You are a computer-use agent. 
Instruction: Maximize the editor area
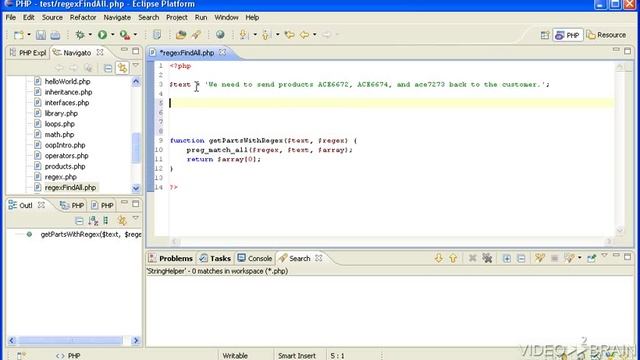[628, 51]
